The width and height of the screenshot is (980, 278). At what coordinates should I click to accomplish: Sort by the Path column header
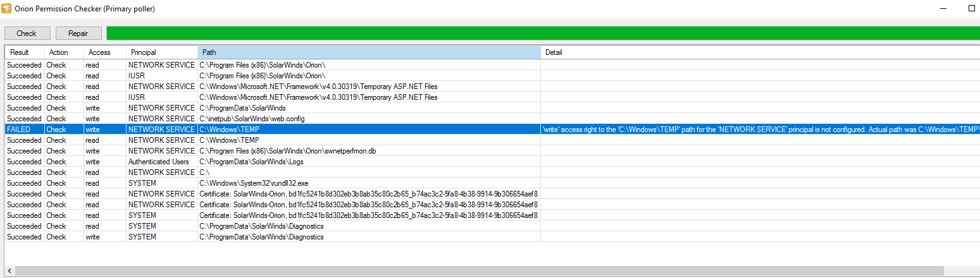369,52
